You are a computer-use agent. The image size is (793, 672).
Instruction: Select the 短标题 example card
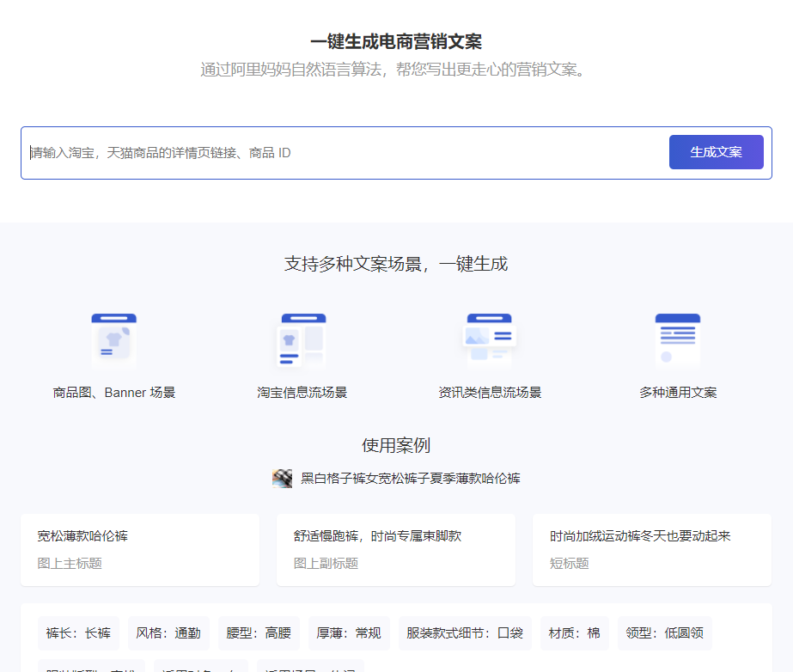[652, 550]
